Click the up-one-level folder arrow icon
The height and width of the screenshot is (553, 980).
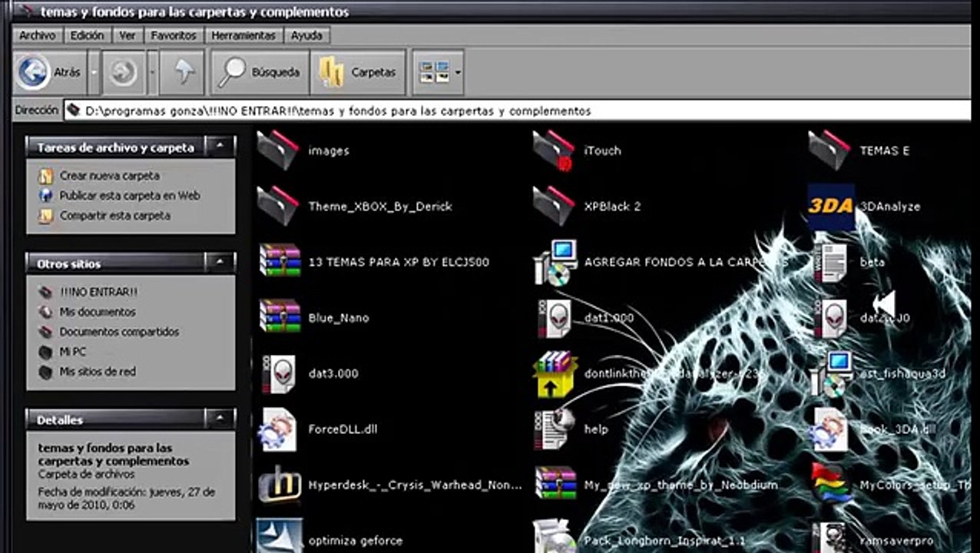pos(184,73)
